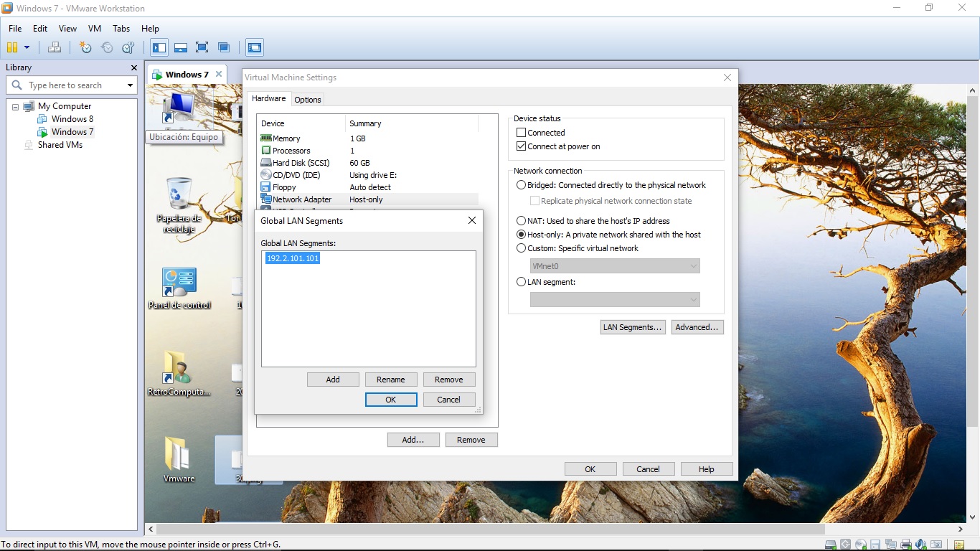The height and width of the screenshot is (551, 980).
Task: Click Add in Global LAN Segments dialog
Action: pyautogui.click(x=333, y=380)
